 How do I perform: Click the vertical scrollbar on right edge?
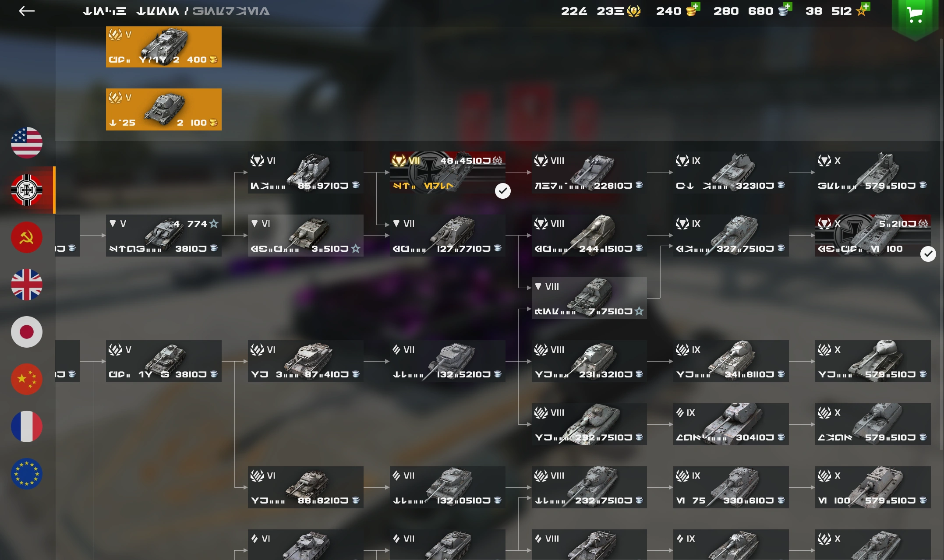(942, 243)
